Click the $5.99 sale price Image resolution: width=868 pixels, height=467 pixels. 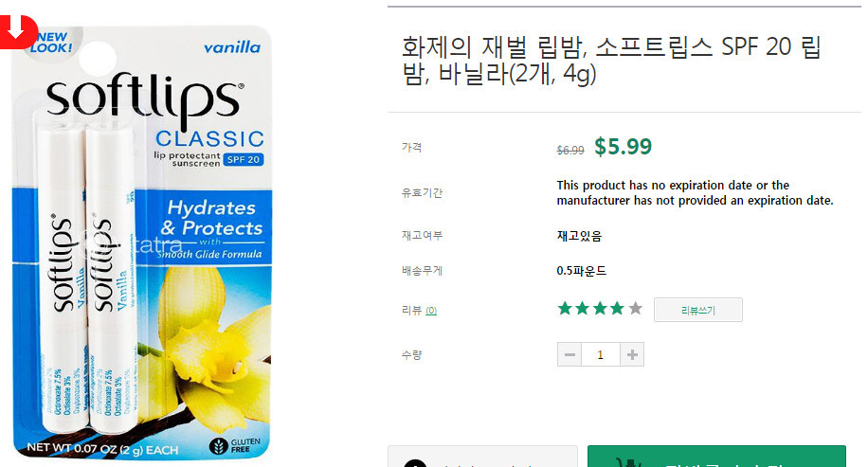[x=623, y=147]
